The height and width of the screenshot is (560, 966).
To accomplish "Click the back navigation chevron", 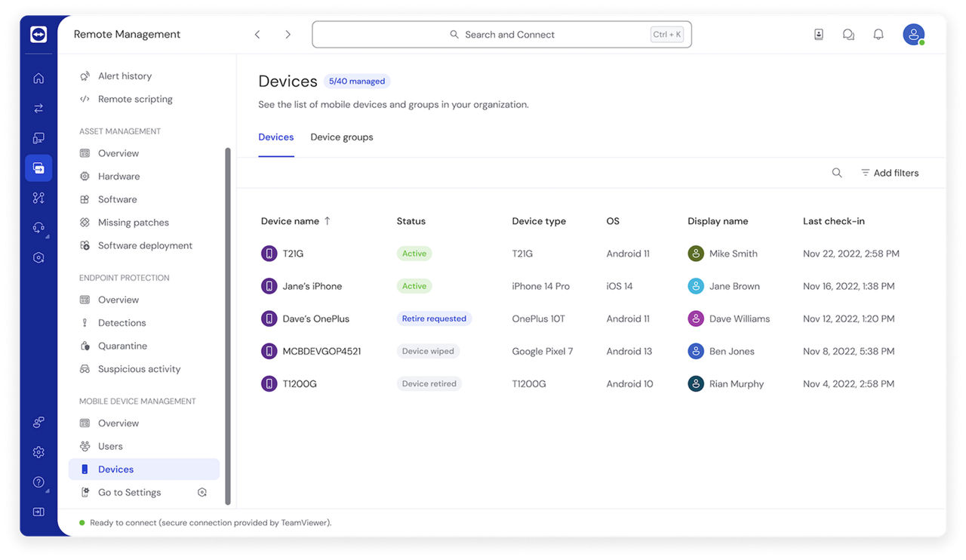I will 257,34.
